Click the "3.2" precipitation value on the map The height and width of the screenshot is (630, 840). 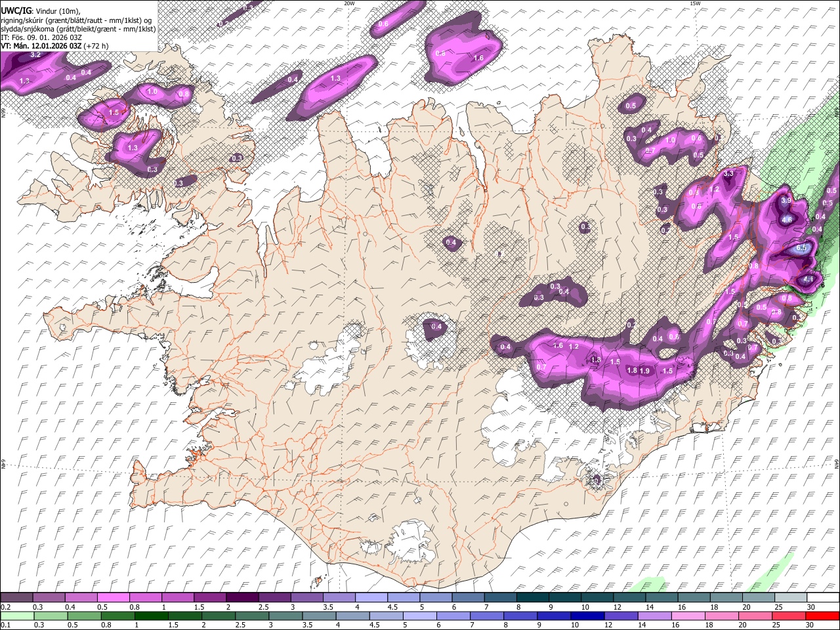pyautogui.click(x=36, y=55)
